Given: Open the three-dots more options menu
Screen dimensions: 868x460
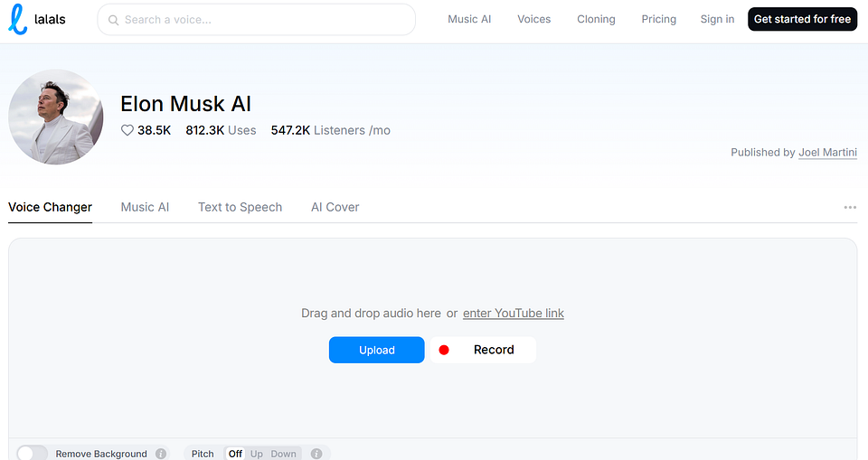Looking at the screenshot, I should pyautogui.click(x=850, y=207).
